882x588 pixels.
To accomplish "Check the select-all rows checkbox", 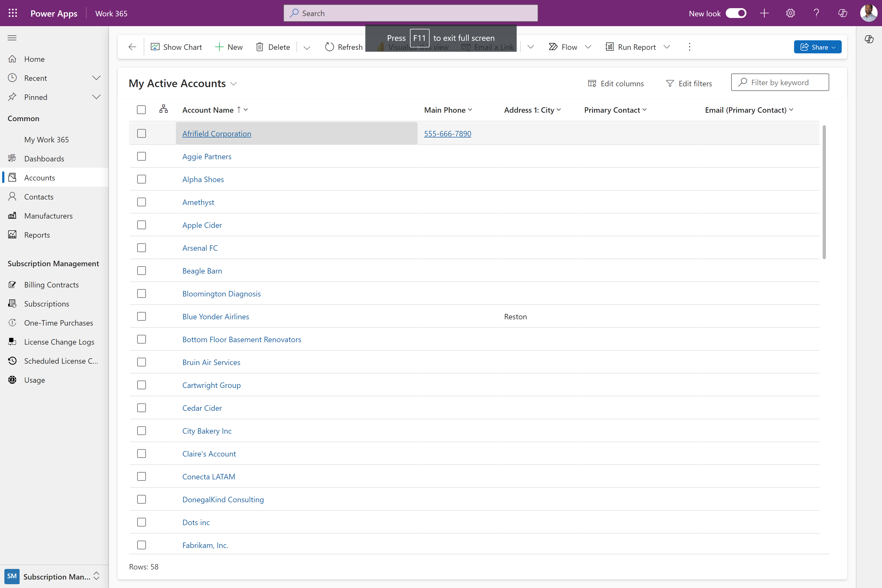I will 141,109.
